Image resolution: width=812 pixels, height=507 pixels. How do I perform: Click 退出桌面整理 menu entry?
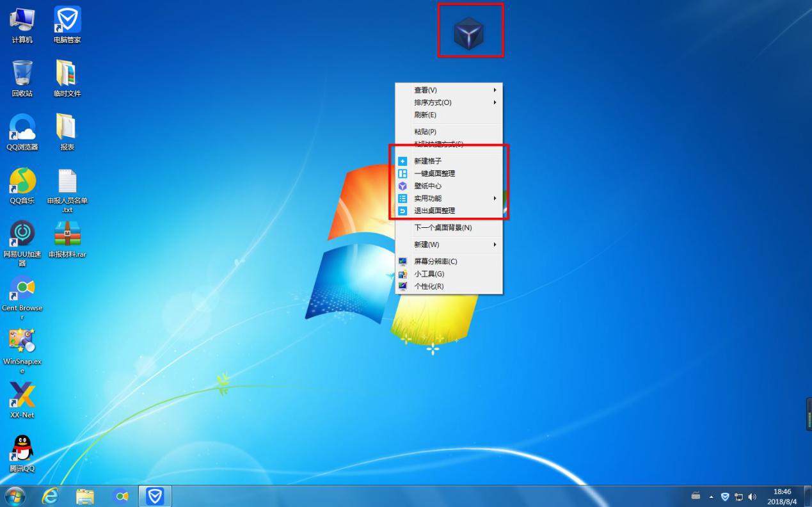[434, 211]
